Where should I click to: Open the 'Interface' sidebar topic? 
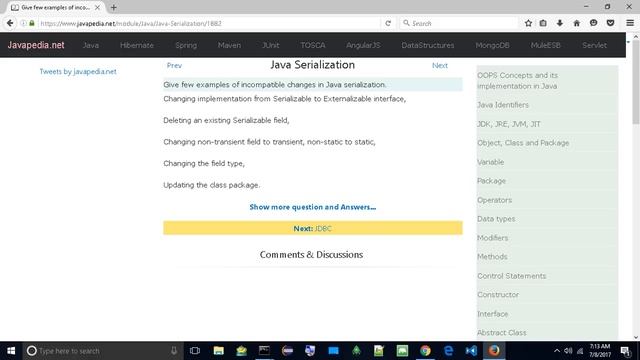click(493, 314)
